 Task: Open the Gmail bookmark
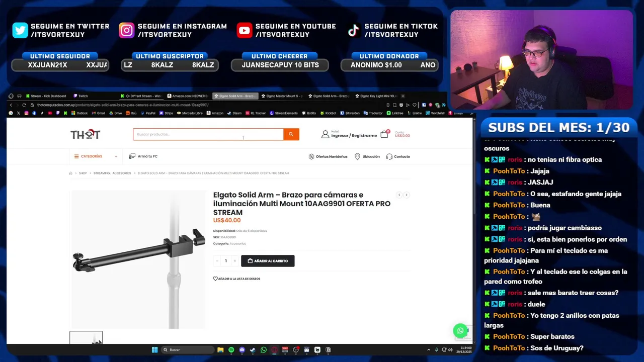tap(99, 113)
